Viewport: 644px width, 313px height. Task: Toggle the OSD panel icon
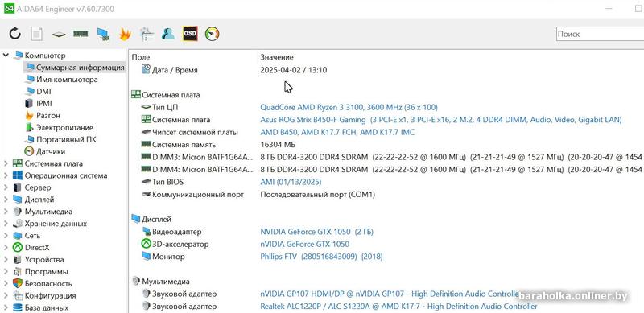(x=190, y=34)
